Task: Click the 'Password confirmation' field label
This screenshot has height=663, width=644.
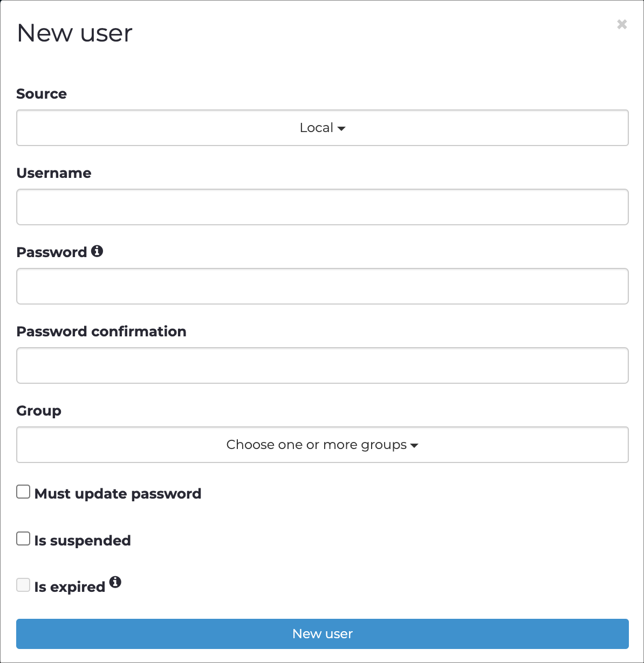Action: pyautogui.click(x=101, y=331)
